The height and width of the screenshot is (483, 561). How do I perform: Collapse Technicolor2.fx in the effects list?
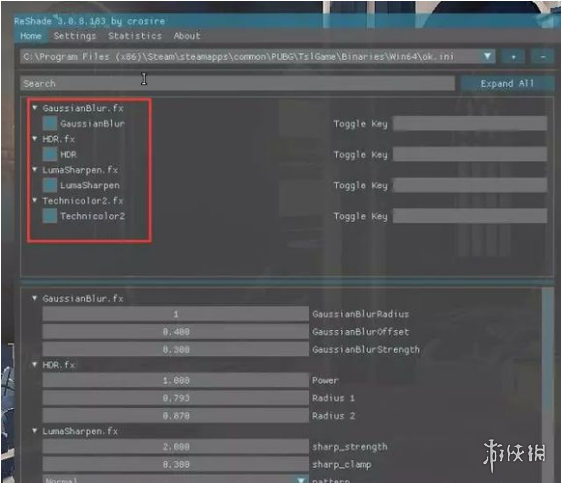[35, 200]
